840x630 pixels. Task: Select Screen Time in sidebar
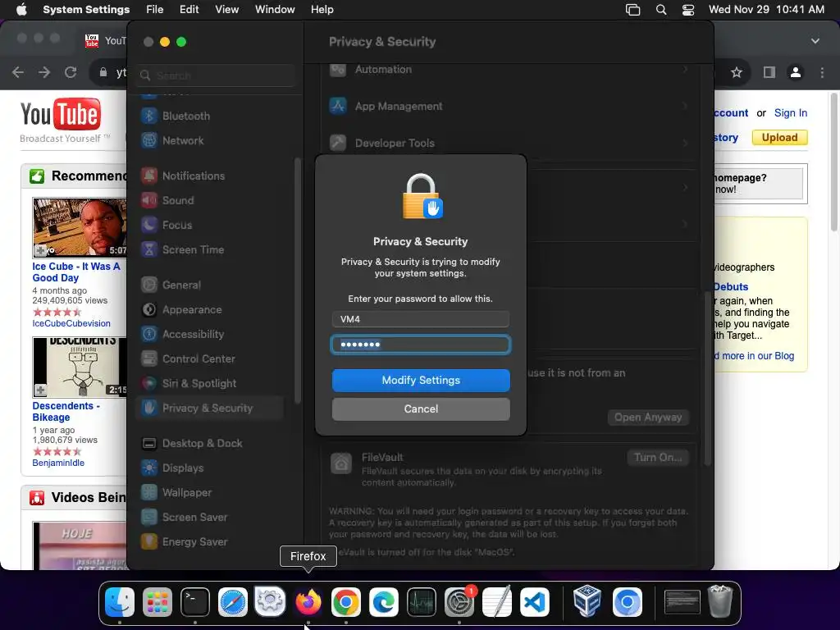click(x=209, y=249)
